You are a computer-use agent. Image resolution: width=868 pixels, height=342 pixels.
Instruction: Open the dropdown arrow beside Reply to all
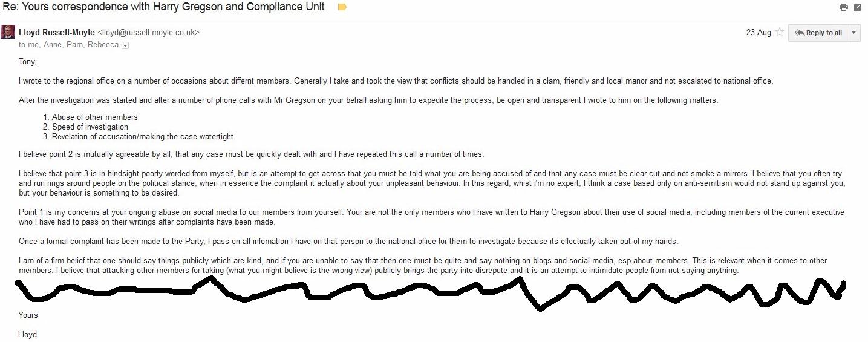[854, 33]
